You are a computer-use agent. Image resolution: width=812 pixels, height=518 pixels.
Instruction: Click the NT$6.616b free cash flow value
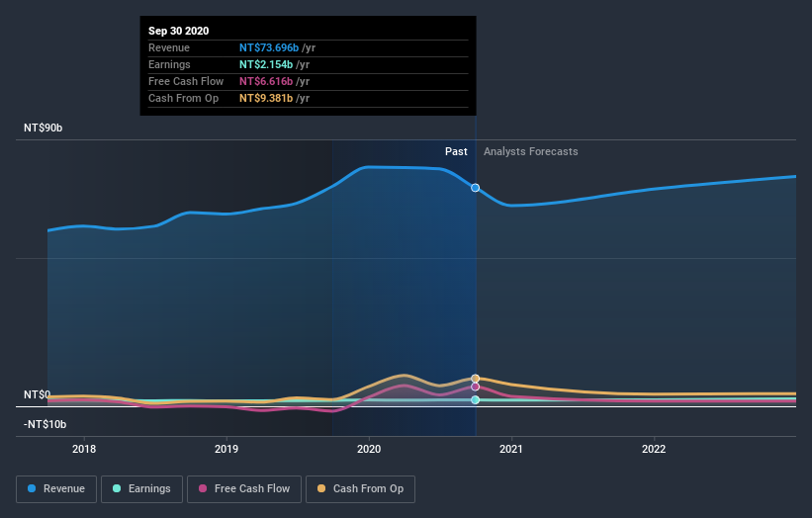click(x=266, y=81)
